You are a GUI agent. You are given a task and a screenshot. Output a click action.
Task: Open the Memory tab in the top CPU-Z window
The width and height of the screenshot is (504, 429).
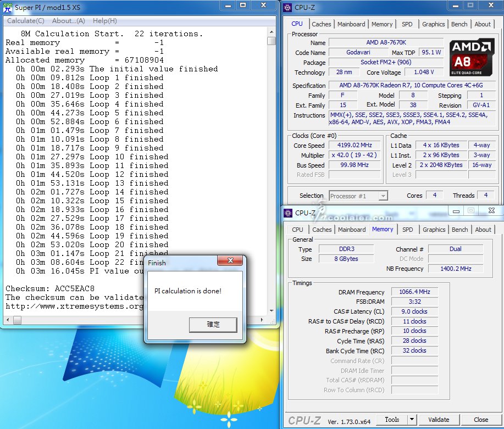pyautogui.click(x=382, y=24)
